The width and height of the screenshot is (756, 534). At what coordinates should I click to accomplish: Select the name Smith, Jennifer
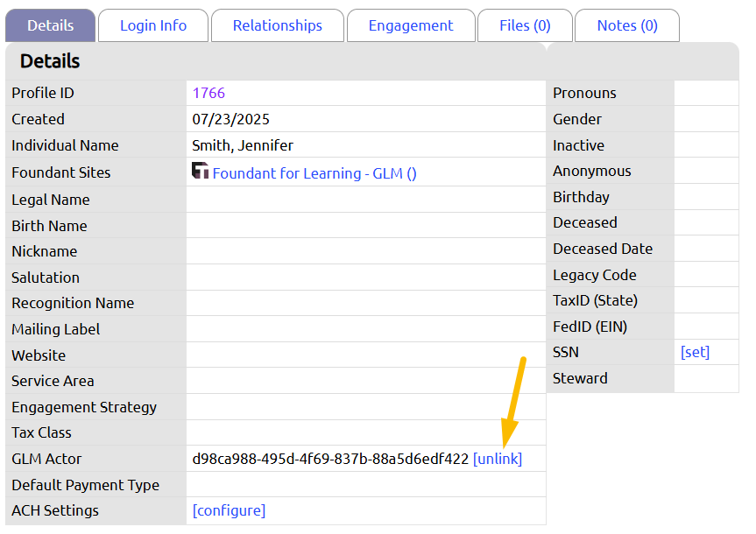pyautogui.click(x=243, y=145)
